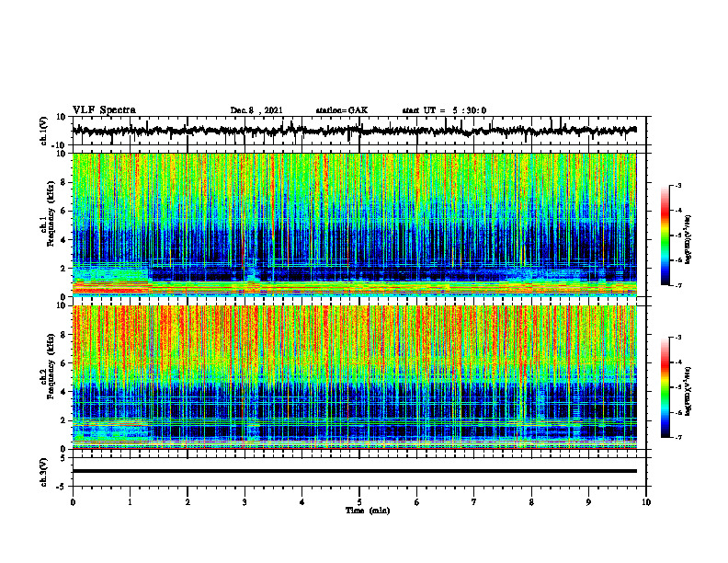Click the "7" minute tick label on time axis
728x563 pixels.
click(x=474, y=502)
